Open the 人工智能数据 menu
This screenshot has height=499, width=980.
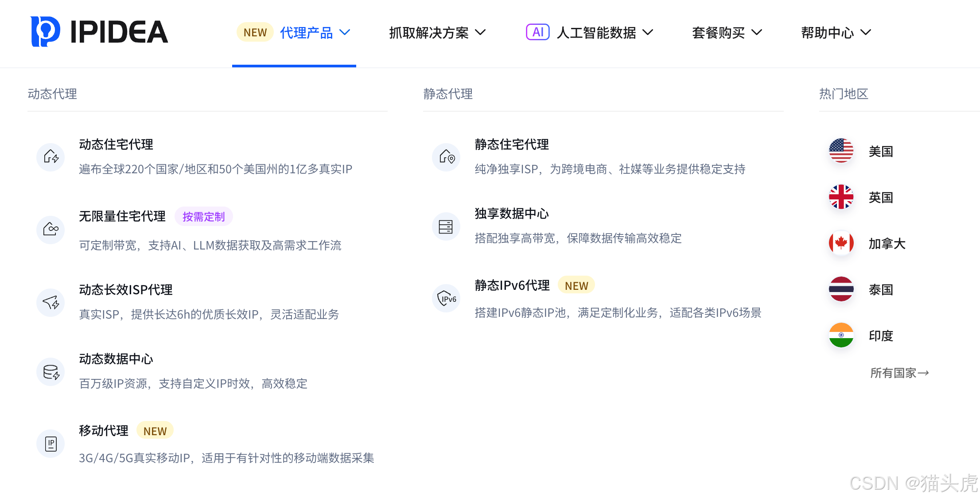pos(597,32)
